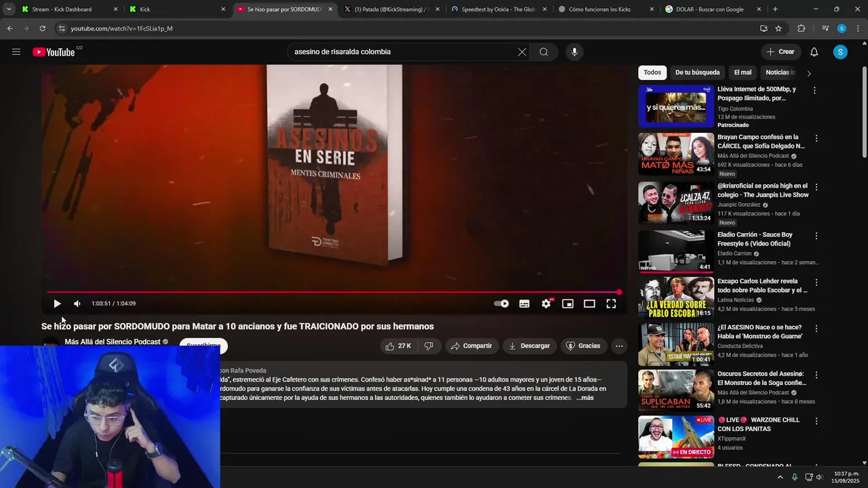Screen dimensions: 868x488
Task: Open the YouTube guide hamburger menu
Action: click(x=16, y=52)
